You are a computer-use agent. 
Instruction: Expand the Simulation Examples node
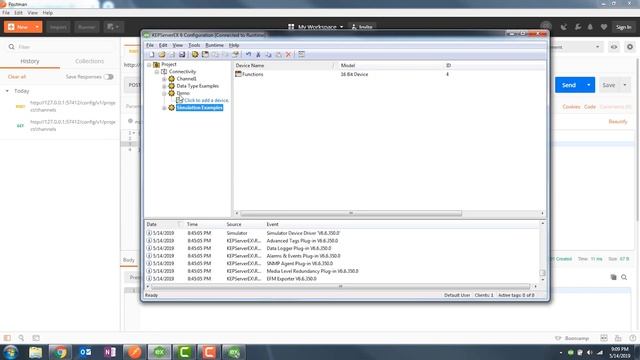point(164,108)
